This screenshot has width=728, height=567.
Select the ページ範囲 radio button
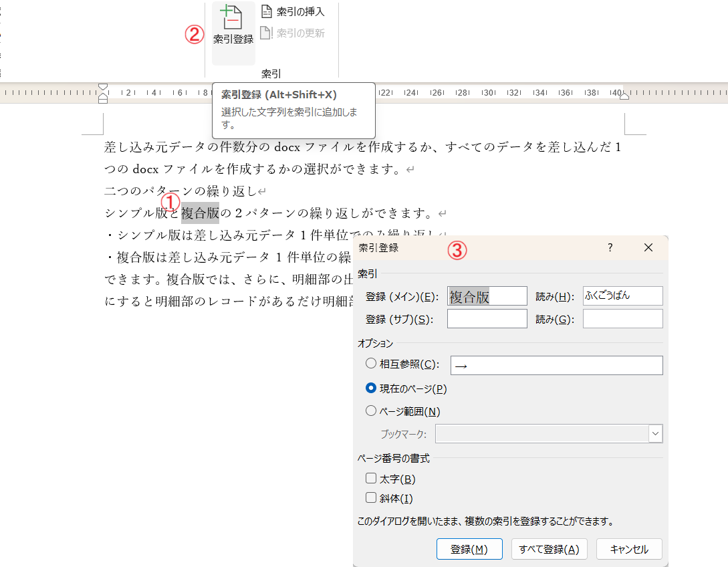(371, 411)
